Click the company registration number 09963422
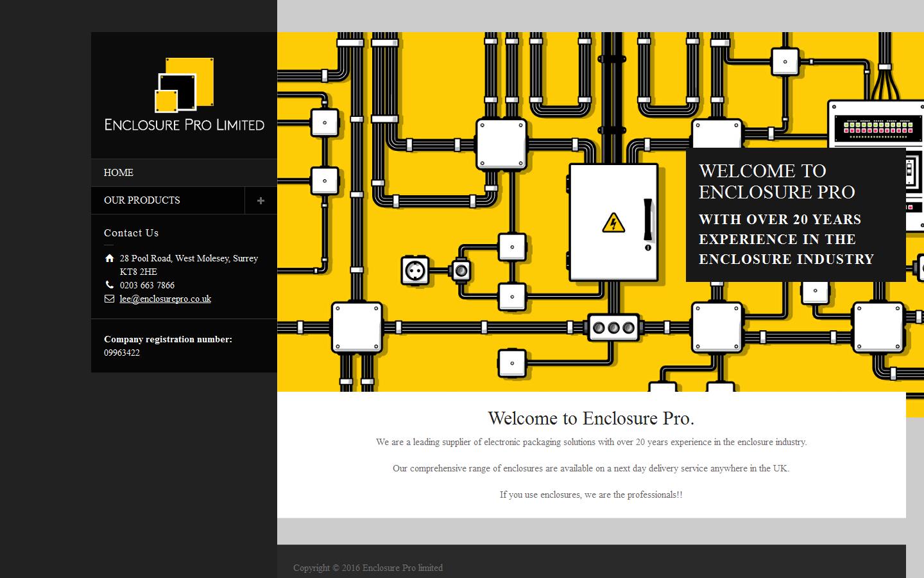This screenshot has height=578, width=924. point(122,353)
